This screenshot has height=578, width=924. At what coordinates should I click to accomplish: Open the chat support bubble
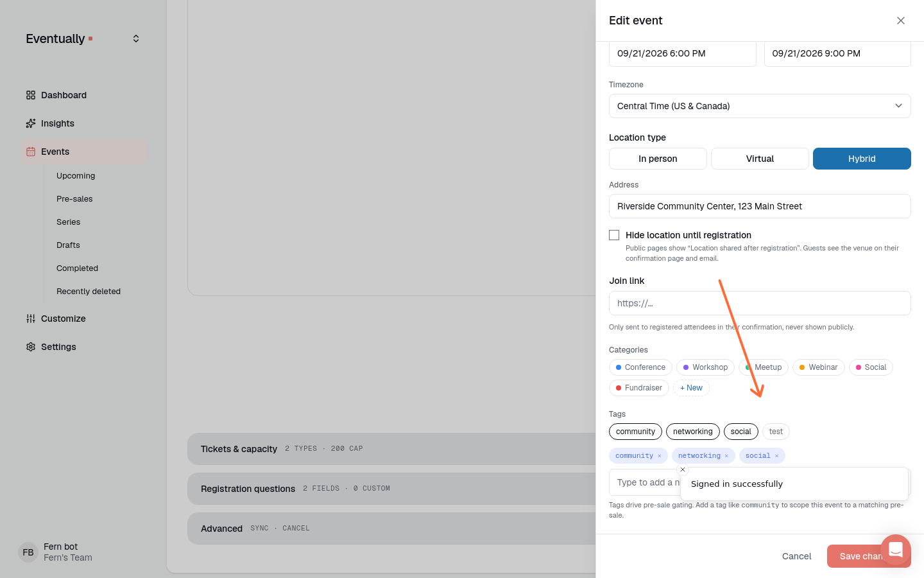(896, 550)
